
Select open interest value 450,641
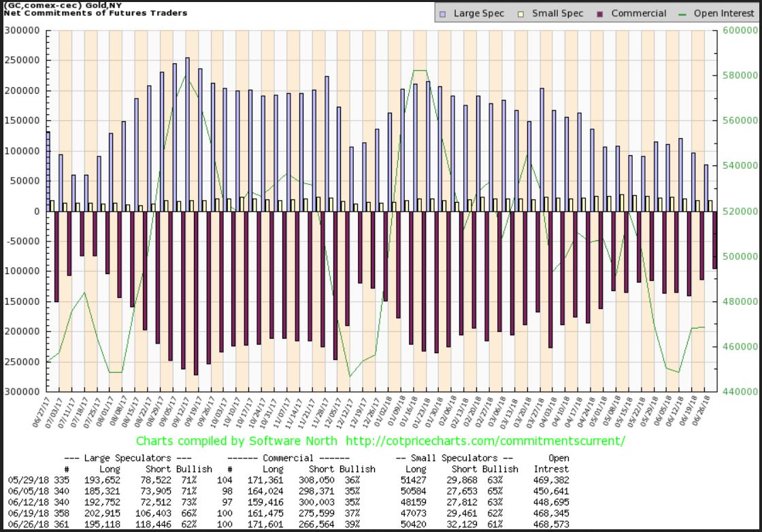tap(552, 491)
